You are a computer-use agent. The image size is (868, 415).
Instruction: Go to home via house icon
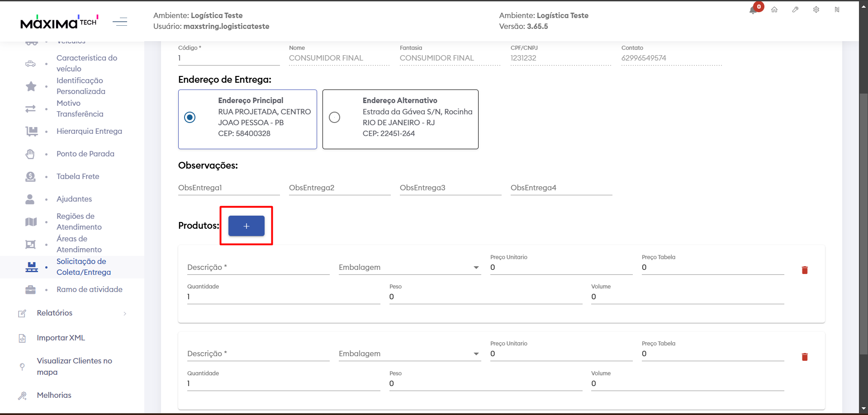click(774, 9)
